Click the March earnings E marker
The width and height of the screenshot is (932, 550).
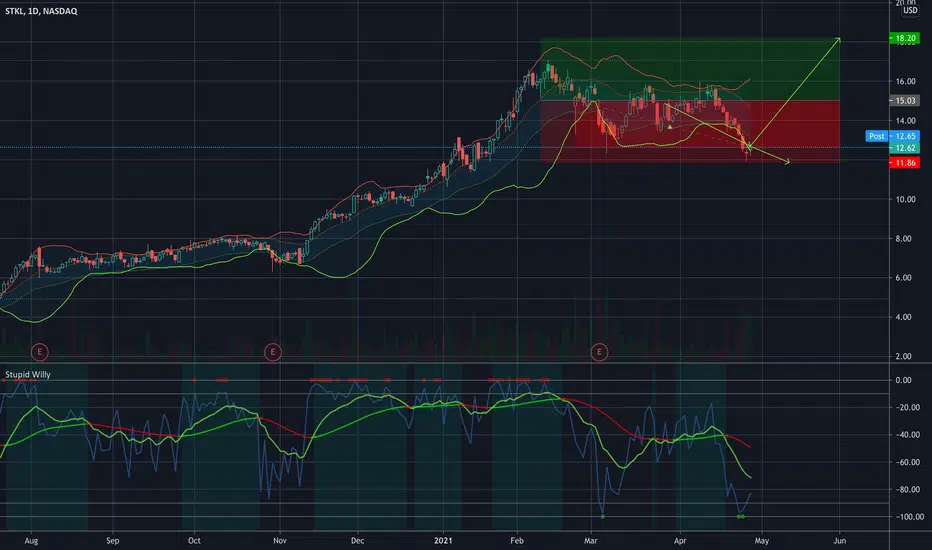point(599,352)
